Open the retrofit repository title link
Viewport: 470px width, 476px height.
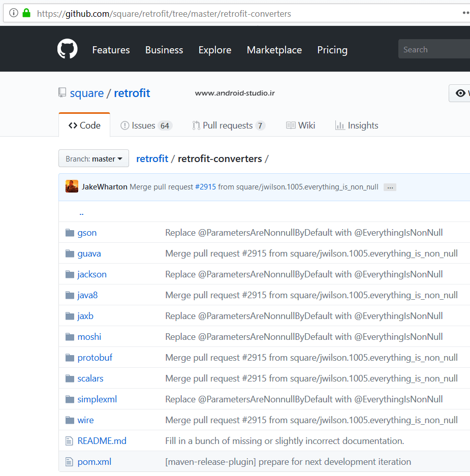pos(132,93)
